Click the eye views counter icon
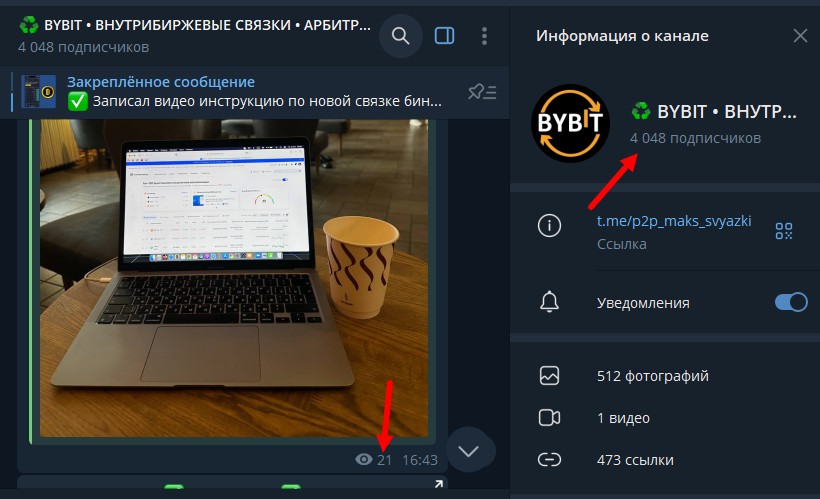The image size is (820, 499). 363,460
